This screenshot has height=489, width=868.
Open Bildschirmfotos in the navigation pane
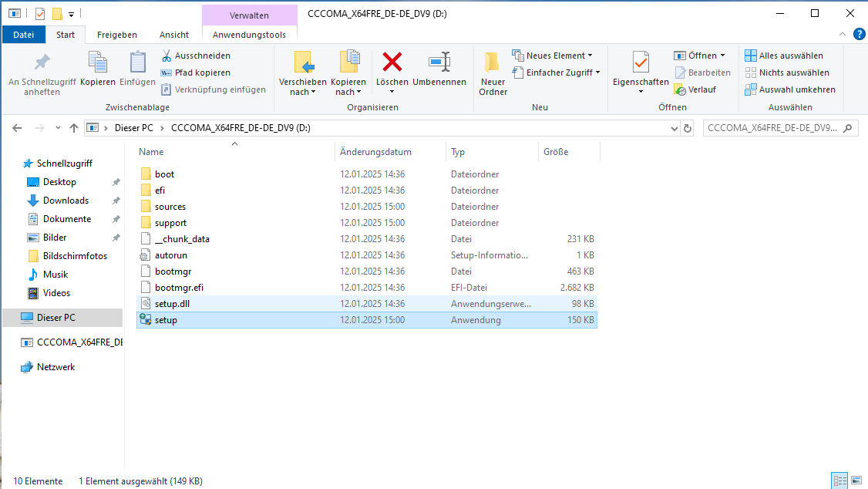(x=75, y=256)
